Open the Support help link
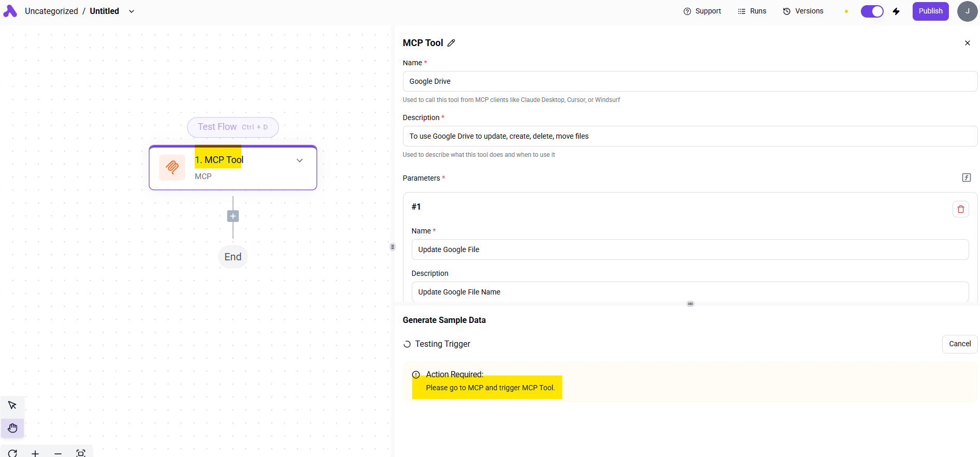980x457 pixels. pos(702,11)
